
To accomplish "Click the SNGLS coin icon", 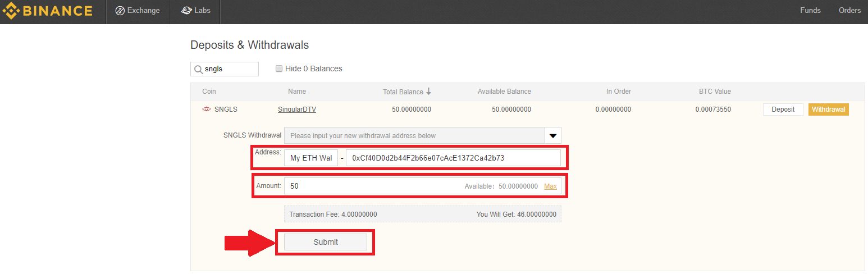I will (x=207, y=109).
